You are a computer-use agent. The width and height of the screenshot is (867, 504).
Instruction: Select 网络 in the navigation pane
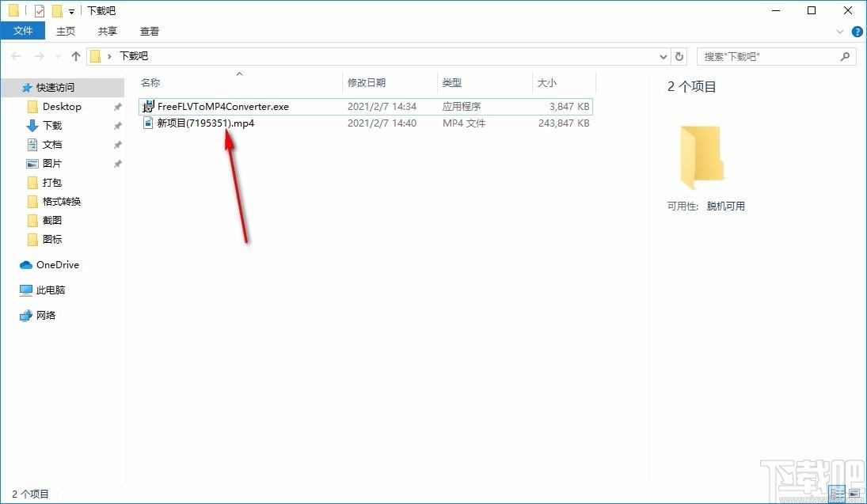coord(46,315)
